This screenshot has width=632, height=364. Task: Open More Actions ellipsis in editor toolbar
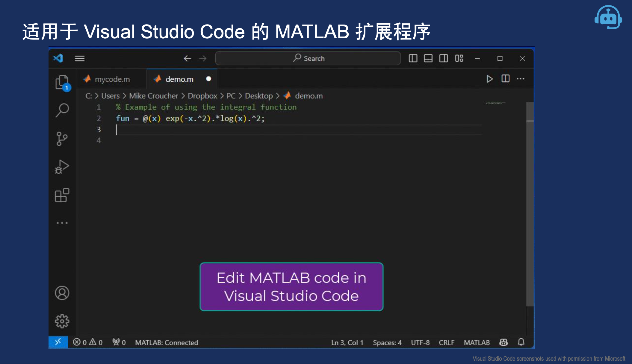click(x=521, y=79)
